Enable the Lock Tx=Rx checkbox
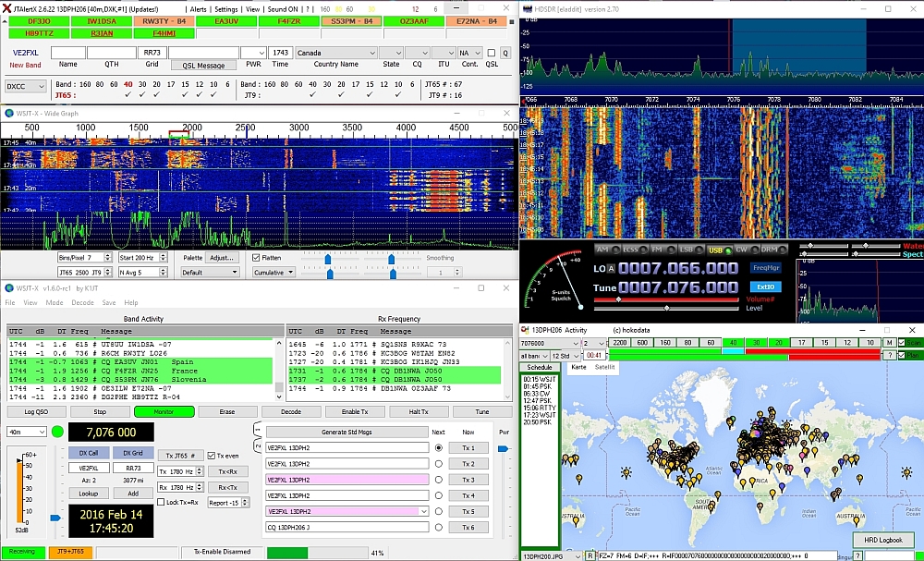The width and height of the screenshot is (924, 561). (x=161, y=502)
